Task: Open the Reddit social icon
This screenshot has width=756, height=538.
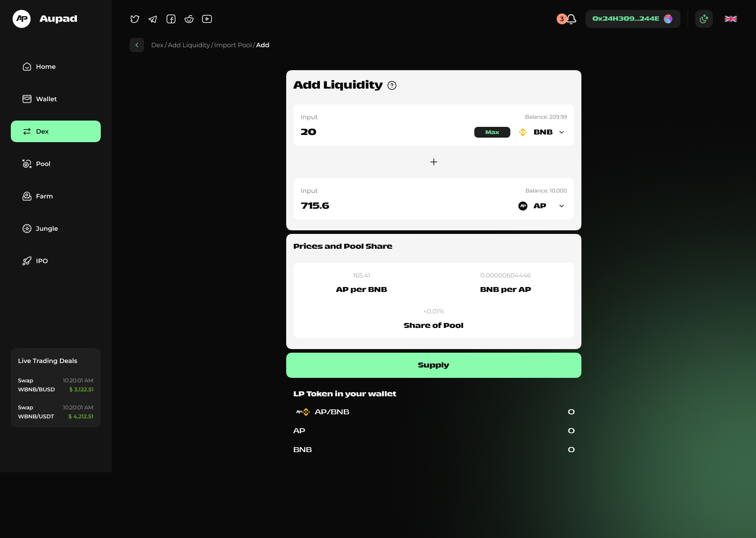Action: pyautogui.click(x=189, y=19)
